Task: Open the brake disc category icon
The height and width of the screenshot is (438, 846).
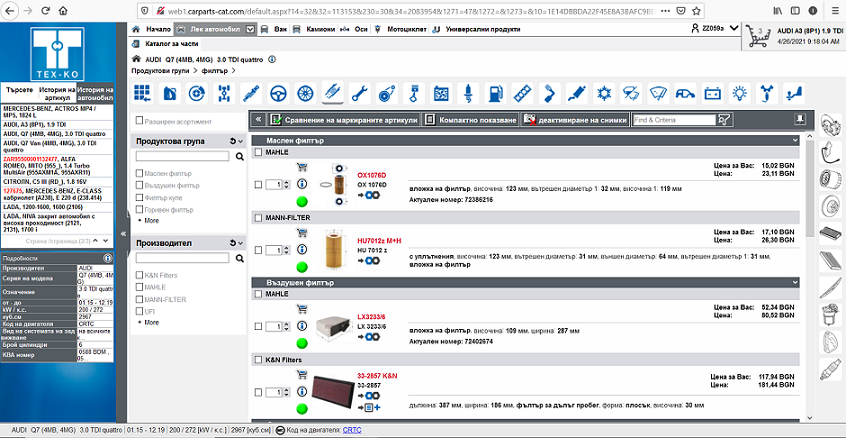Action: click(x=197, y=93)
